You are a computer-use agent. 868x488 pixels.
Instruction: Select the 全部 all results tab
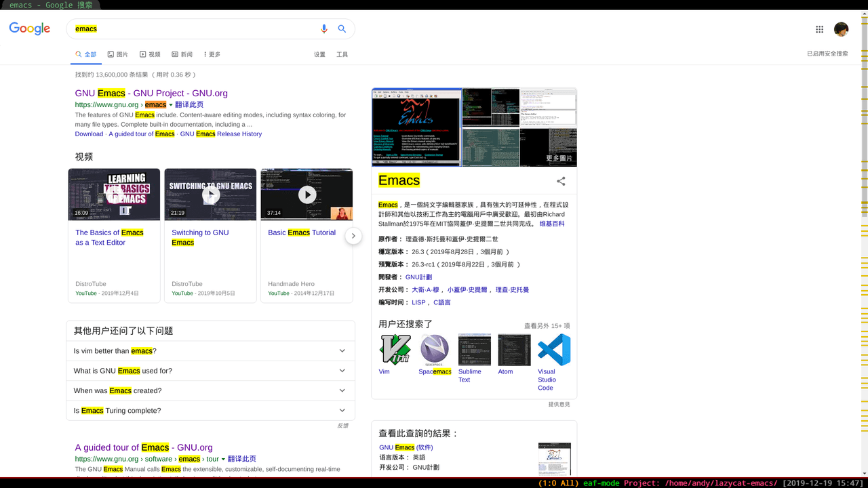[85, 54]
